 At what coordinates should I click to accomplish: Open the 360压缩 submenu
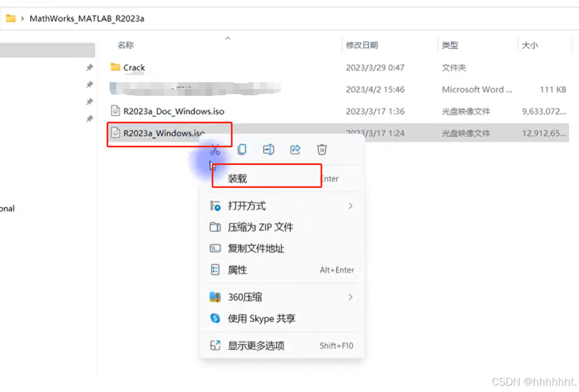pyautogui.click(x=282, y=297)
